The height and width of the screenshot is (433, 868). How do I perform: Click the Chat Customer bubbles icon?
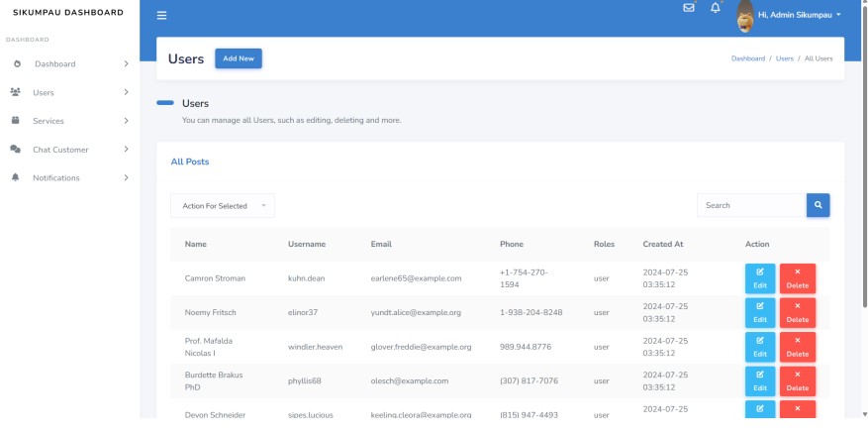(x=16, y=150)
